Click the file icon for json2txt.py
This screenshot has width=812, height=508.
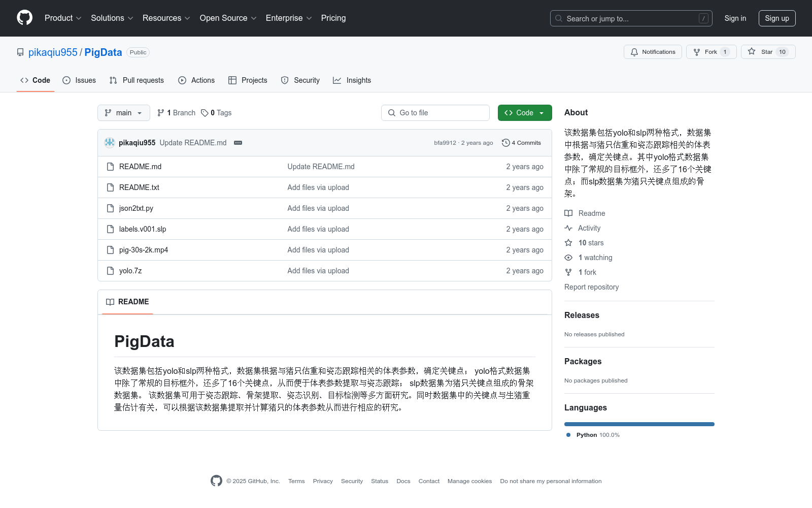pyautogui.click(x=110, y=208)
